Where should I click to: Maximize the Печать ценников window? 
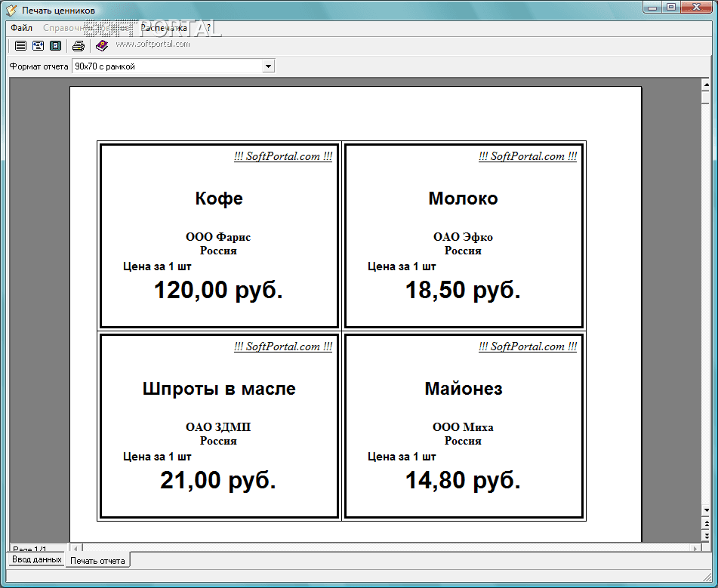tap(671, 8)
